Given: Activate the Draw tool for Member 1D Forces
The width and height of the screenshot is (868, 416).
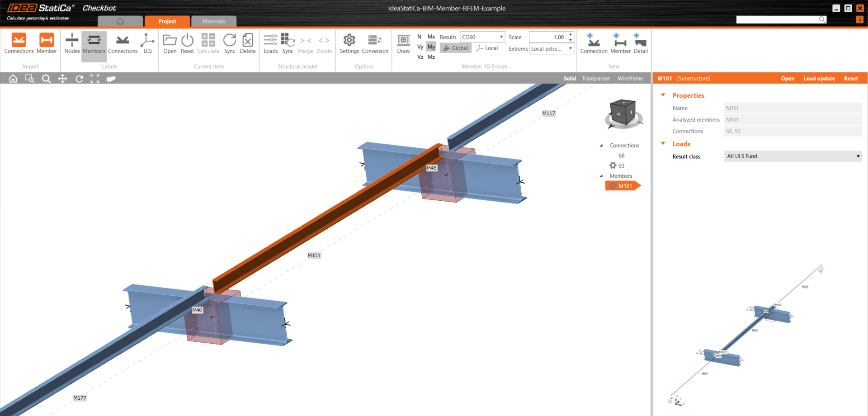Looking at the screenshot, I should [403, 44].
